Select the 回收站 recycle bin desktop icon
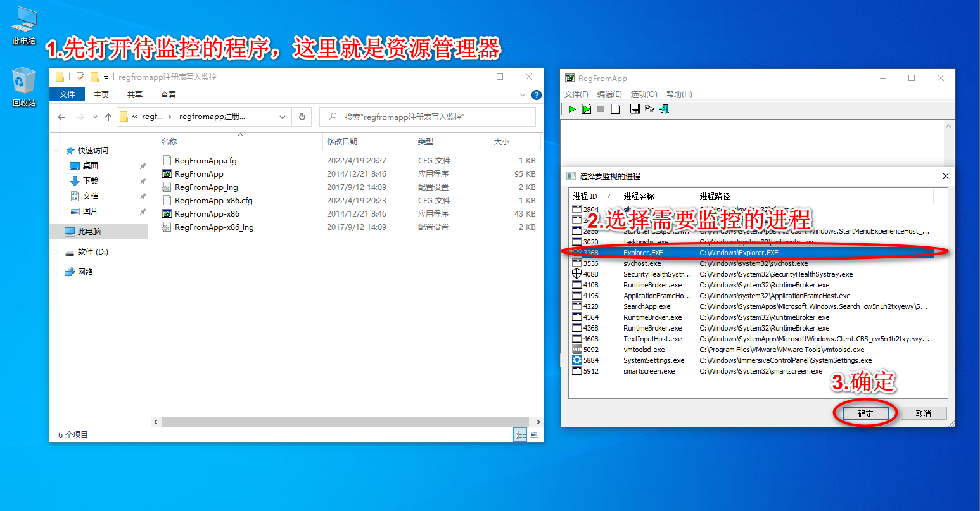The image size is (980, 511). pos(24,87)
